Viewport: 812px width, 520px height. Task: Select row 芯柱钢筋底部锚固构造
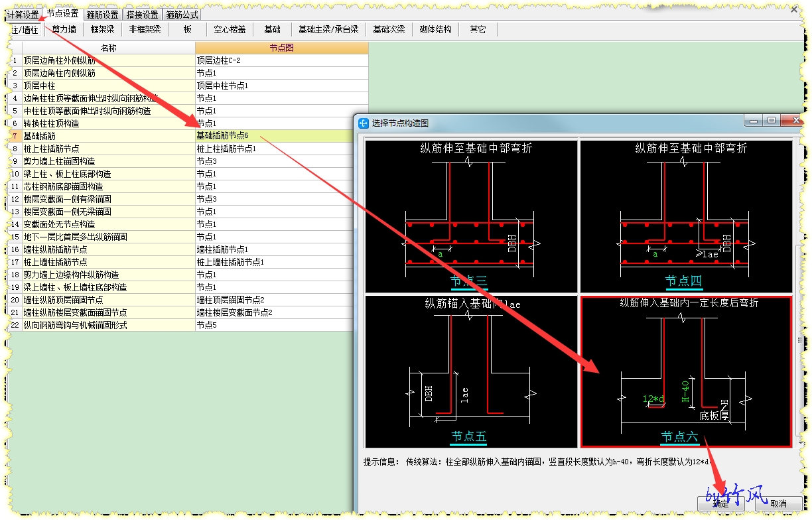coord(109,186)
